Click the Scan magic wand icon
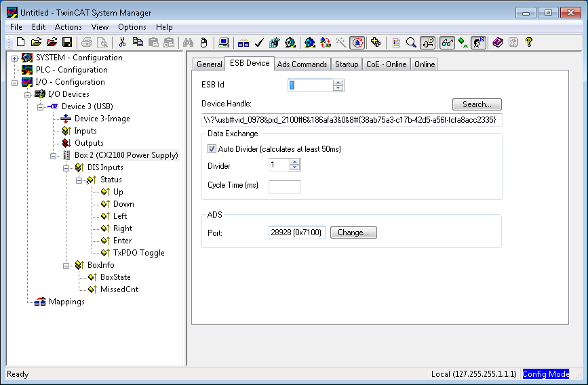588x385 pixels. point(341,42)
